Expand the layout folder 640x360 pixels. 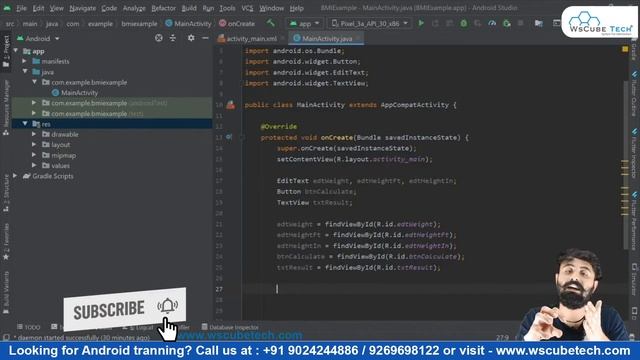(34, 144)
